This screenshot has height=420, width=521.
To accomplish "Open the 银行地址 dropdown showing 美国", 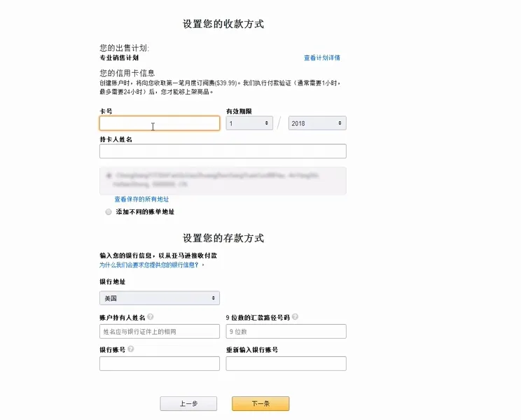I will tap(160, 298).
